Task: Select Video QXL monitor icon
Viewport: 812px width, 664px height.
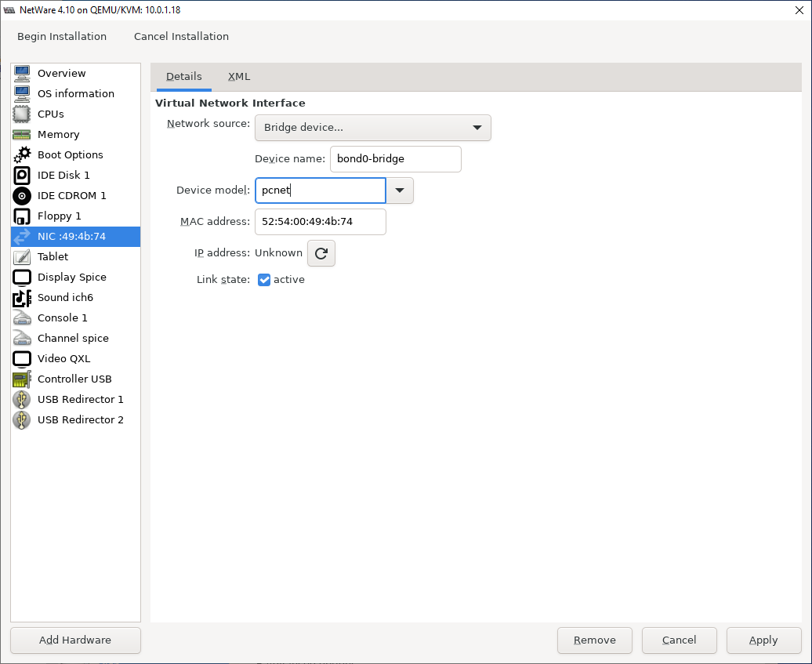Action: [x=22, y=358]
